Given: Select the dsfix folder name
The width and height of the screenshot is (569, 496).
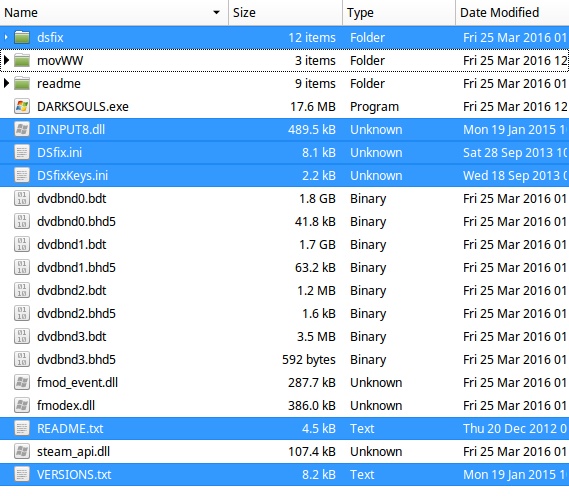Looking at the screenshot, I should 50,37.
